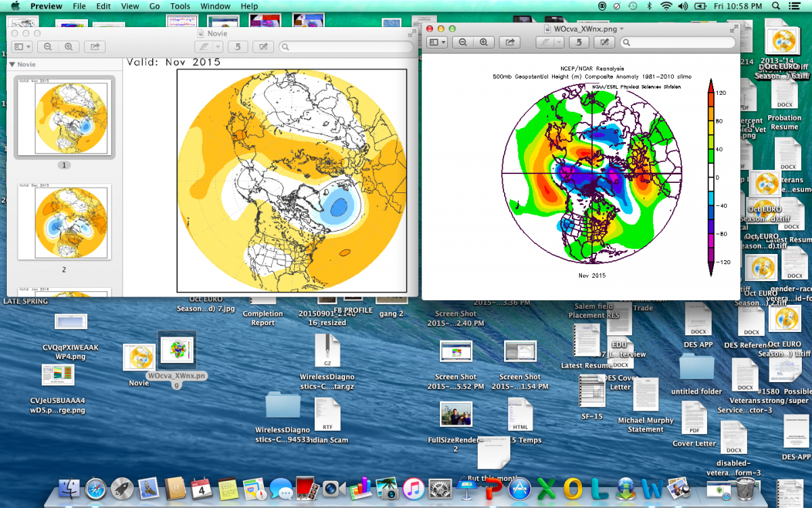The height and width of the screenshot is (508, 812).
Task: Open the Window menu
Action: pos(215,6)
